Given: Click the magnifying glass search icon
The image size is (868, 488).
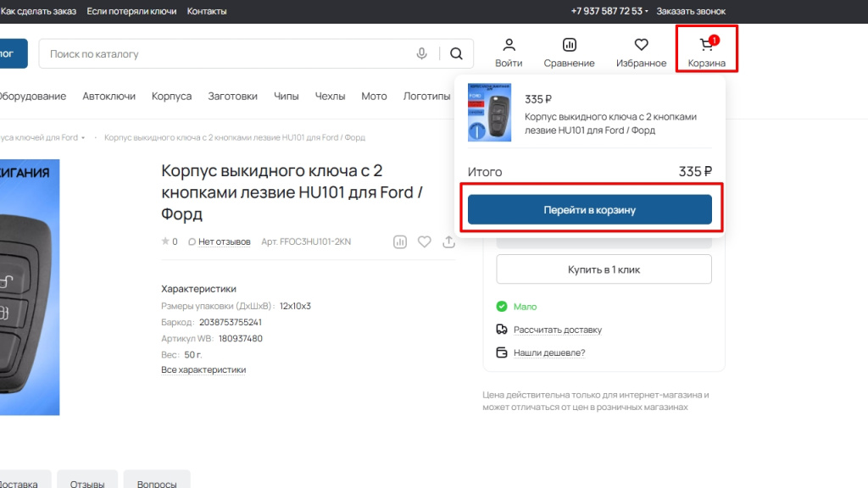Looking at the screenshot, I should point(456,54).
